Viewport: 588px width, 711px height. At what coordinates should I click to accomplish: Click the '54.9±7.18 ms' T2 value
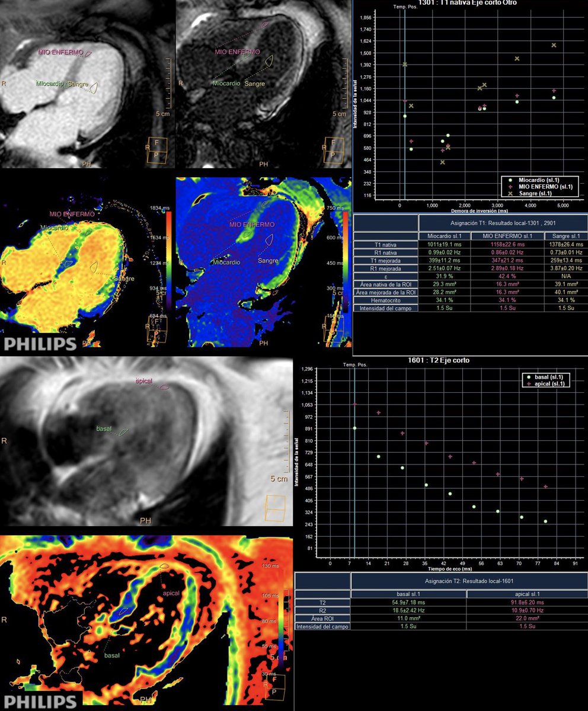(x=408, y=602)
